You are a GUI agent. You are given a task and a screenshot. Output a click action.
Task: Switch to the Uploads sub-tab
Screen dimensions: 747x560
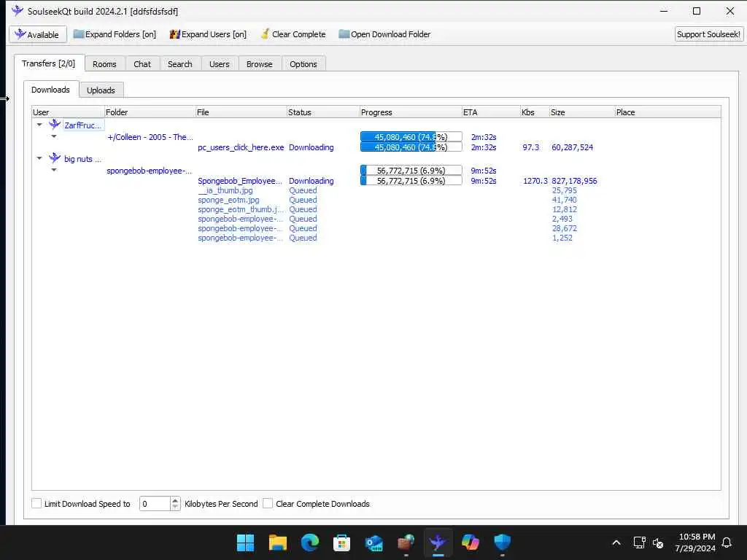(x=101, y=90)
